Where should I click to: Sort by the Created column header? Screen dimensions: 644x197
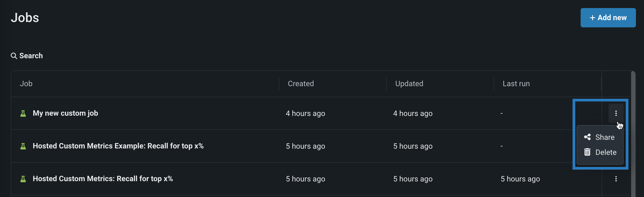click(x=301, y=84)
